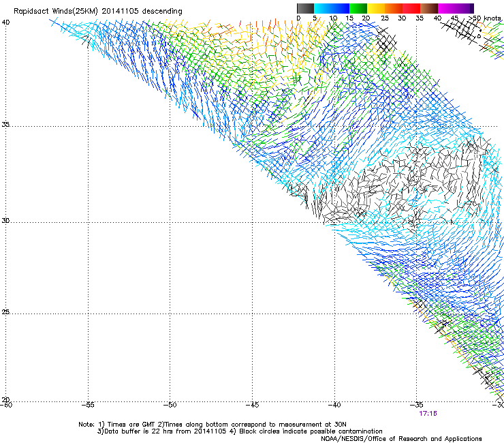Click the note 'Data buffer is 22 hrs from 20141105'
This screenshot has width=504, height=443.
166,431
